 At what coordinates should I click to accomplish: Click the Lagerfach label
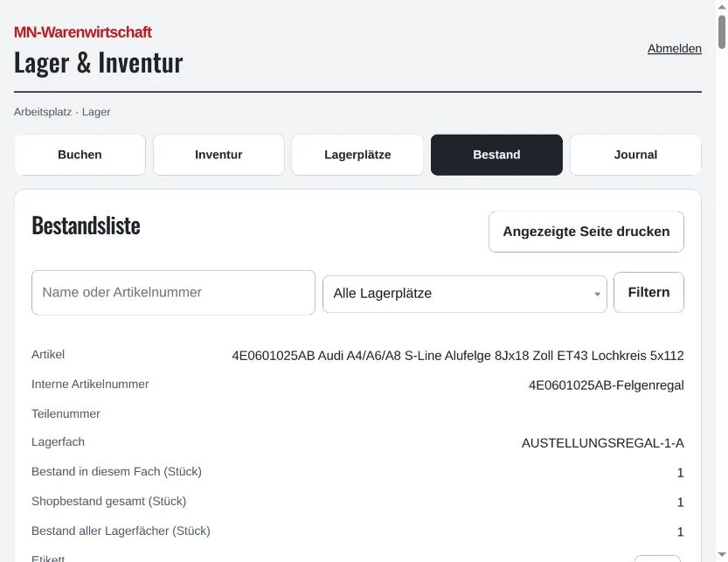point(58,441)
